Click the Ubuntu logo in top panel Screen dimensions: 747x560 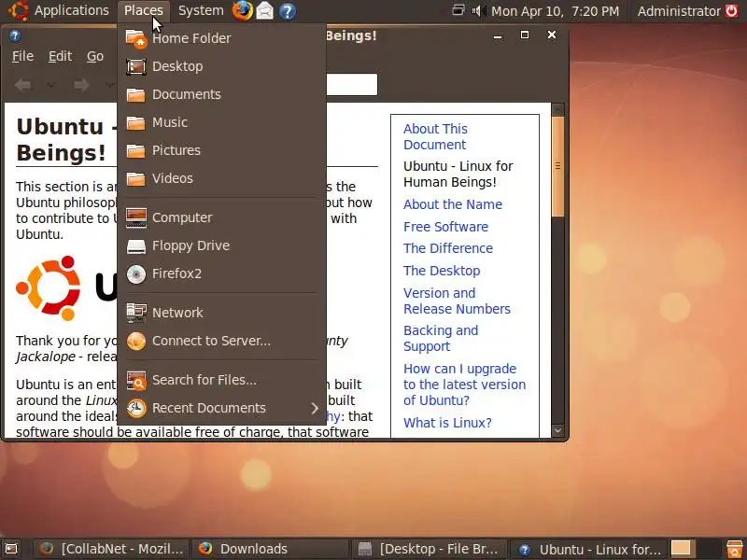click(18, 10)
